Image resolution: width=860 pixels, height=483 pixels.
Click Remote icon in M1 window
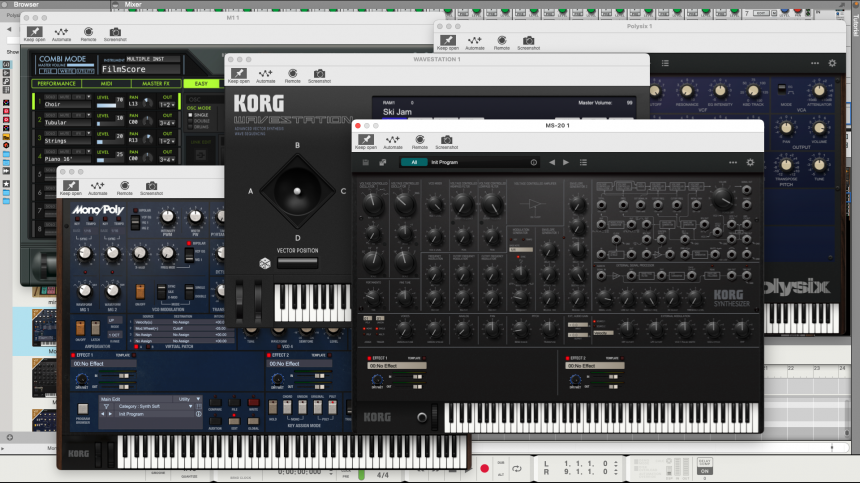tap(88, 32)
